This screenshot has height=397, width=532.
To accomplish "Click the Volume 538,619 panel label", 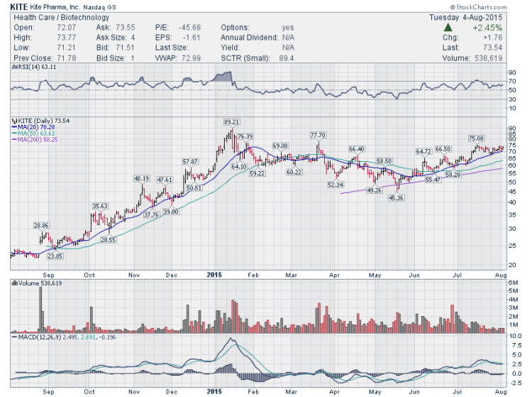I will [x=37, y=283].
